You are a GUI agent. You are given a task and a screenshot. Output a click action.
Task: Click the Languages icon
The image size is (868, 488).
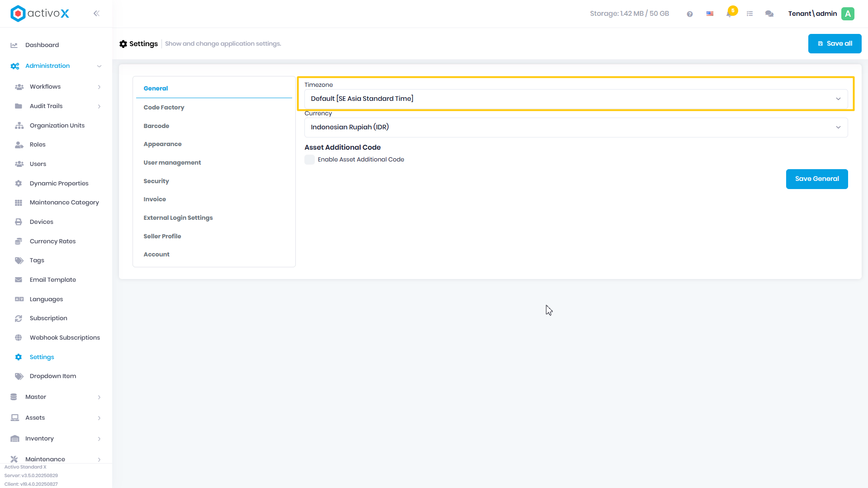click(19, 299)
